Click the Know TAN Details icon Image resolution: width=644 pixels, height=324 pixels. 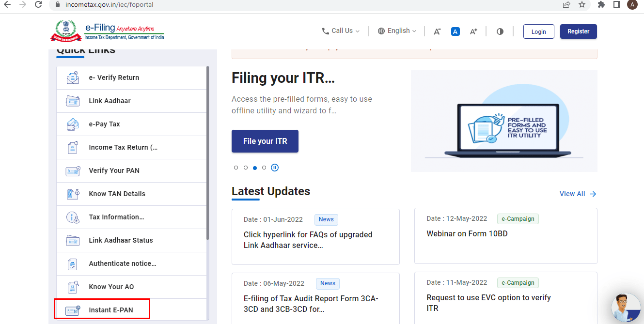pyautogui.click(x=73, y=194)
